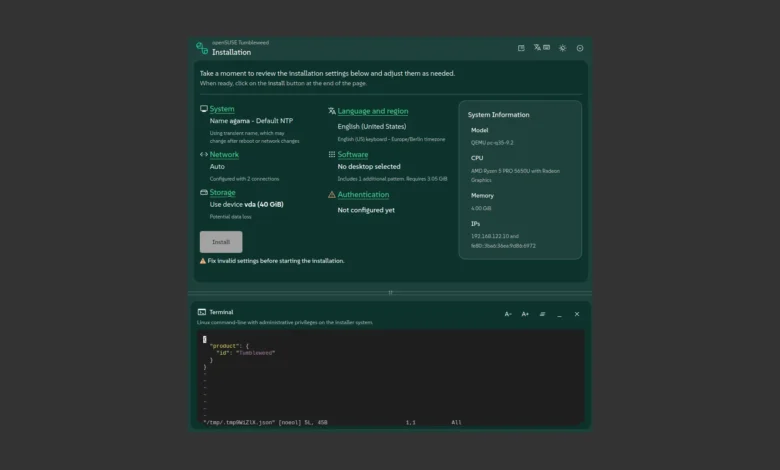Screen dimensions: 780x470
Task: Click inside the terminal editor area
Action: (x=390, y=377)
